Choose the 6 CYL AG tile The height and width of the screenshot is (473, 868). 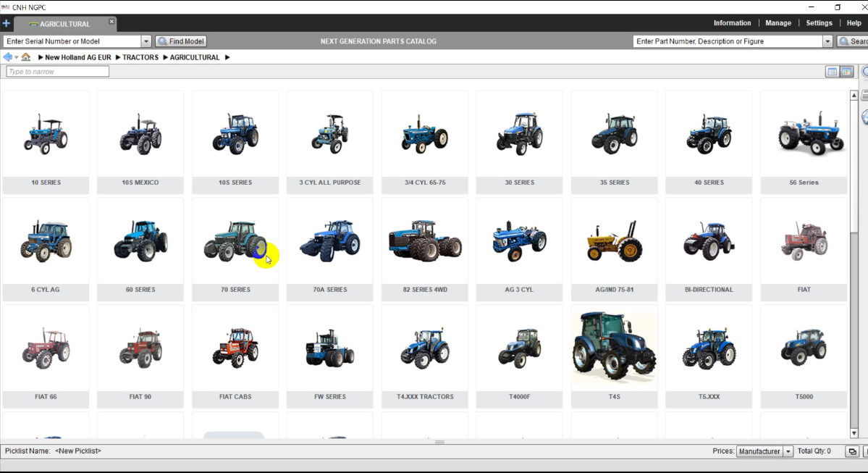(46, 249)
